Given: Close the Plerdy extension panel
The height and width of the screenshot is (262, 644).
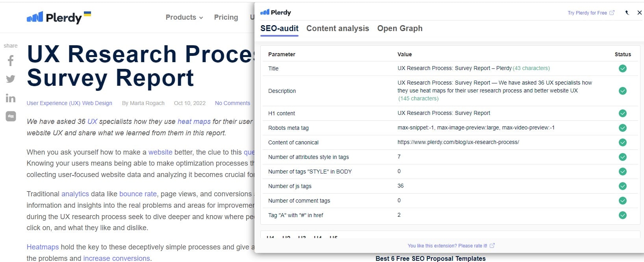Looking at the screenshot, I should point(639,13).
